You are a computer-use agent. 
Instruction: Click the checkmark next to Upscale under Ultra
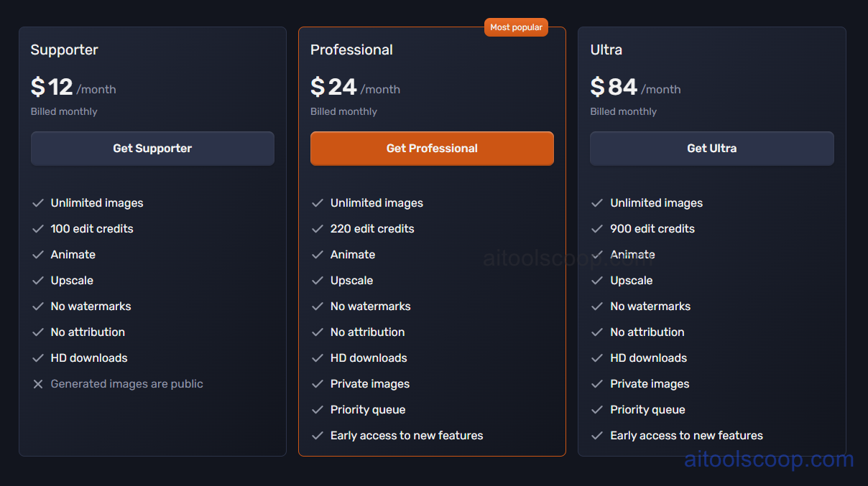(x=597, y=281)
